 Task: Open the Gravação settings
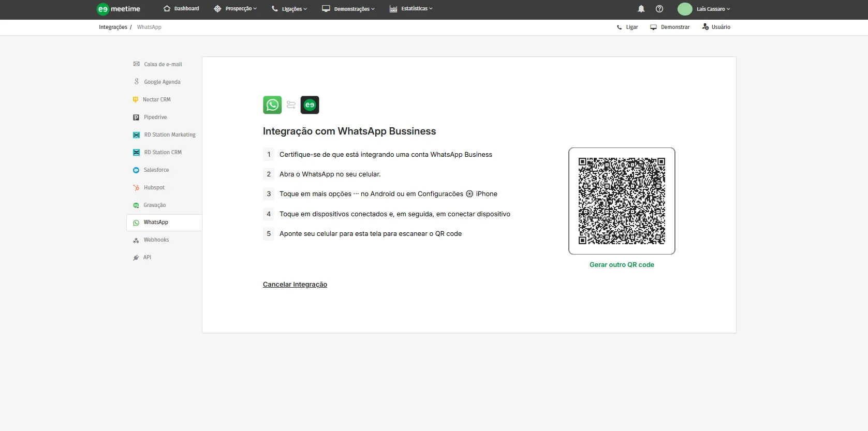[x=155, y=205]
